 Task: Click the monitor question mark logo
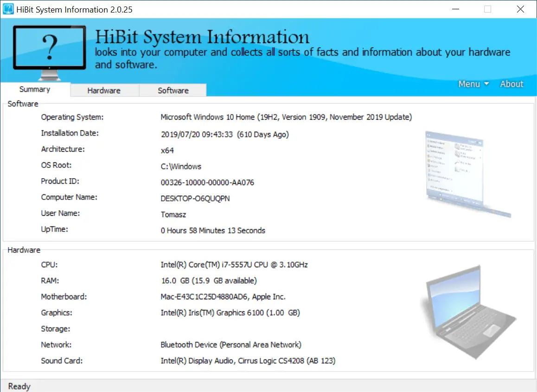tap(50, 52)
